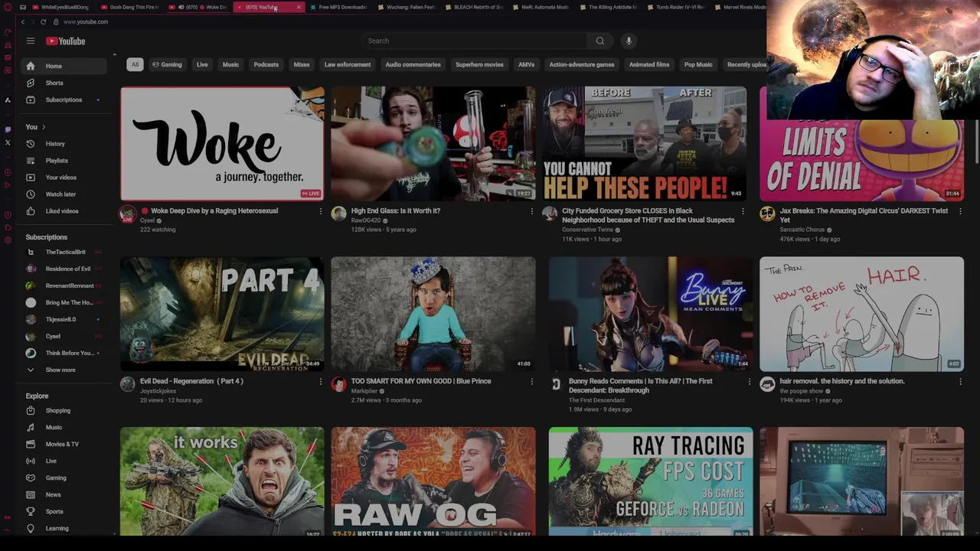Open Shorts in the sidebar
This screenshot has width=980, height=551.
(x=65, y=83)
